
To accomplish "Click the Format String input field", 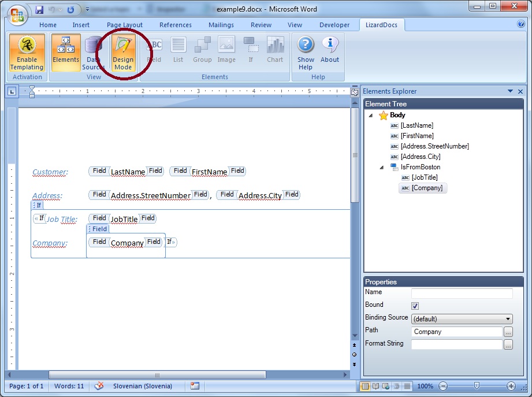I will click(x=457, y=344).
